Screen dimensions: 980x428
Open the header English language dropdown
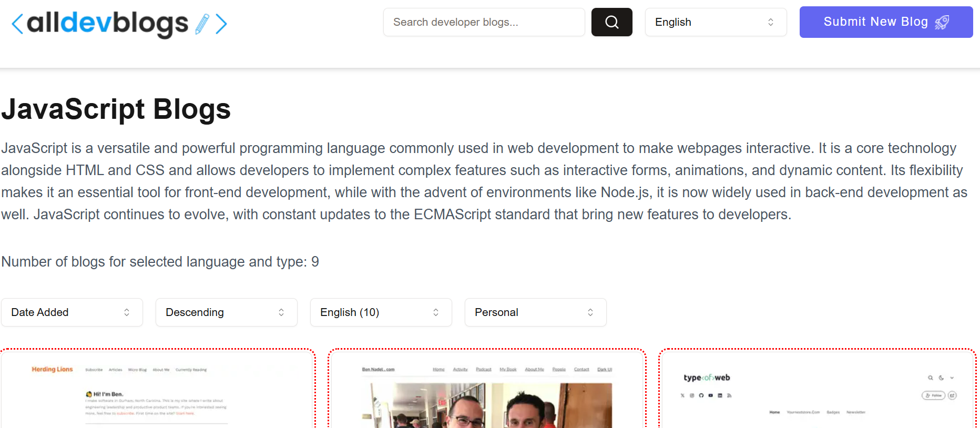coord(716,22)
